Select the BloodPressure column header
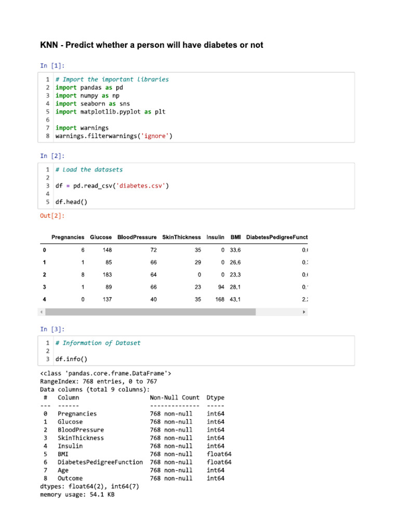399x532 pixels. coord(137,237)
